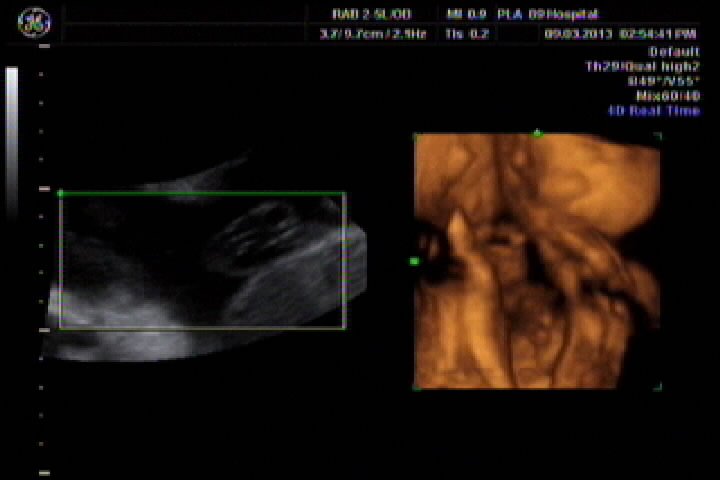Click the top-right corner marker of 3D view
This screenshot has height=480, width=720.
coord(658,135)
